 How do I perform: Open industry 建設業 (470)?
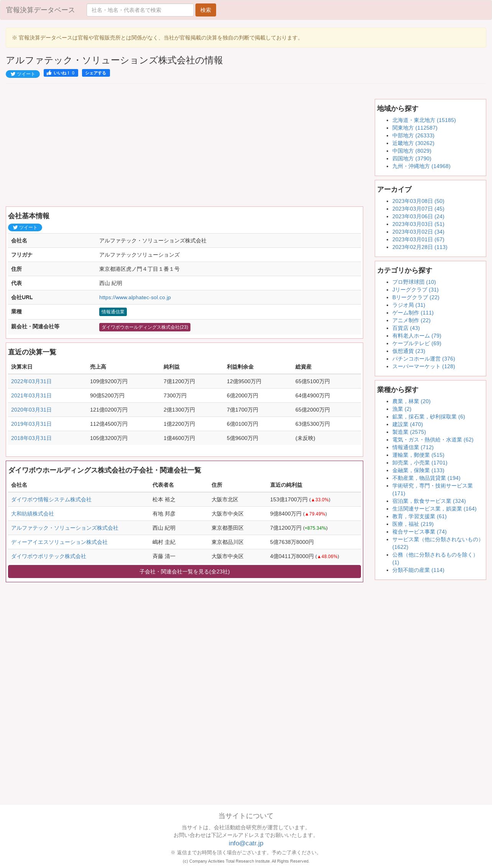click(x=407, y=424)
